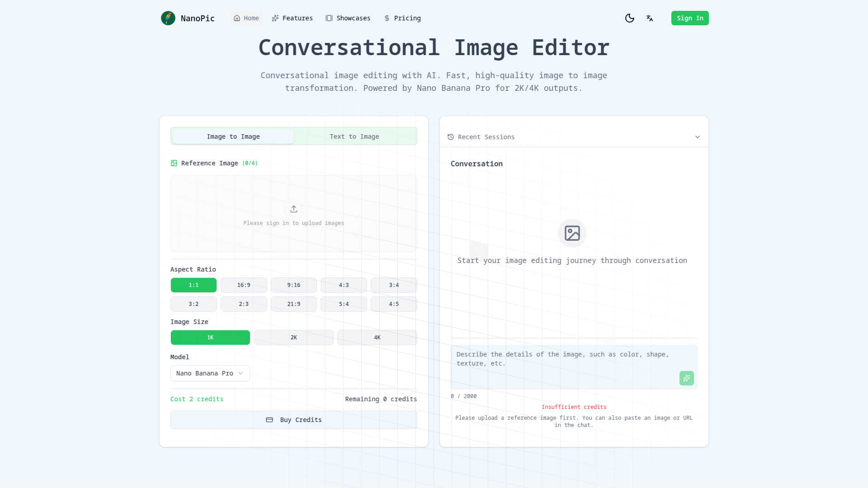Click the Reference Image picture icon

174,163
